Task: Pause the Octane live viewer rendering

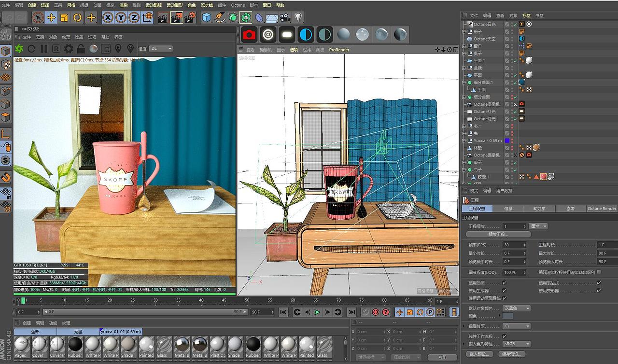Action: (44, 48)
